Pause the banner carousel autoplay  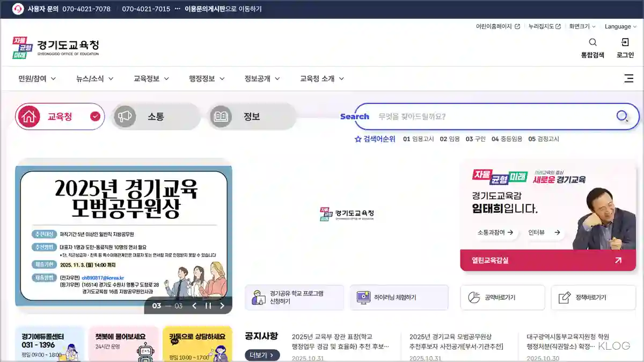[208, 306]
